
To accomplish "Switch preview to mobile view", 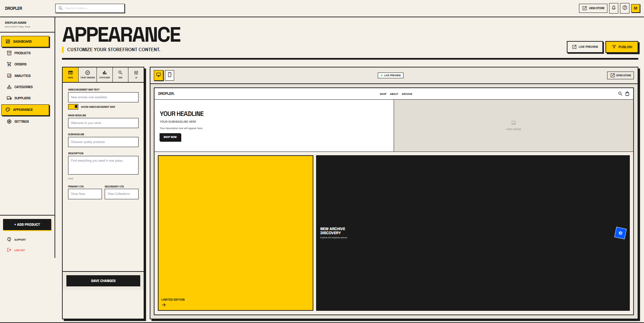I will pos(169,75).
